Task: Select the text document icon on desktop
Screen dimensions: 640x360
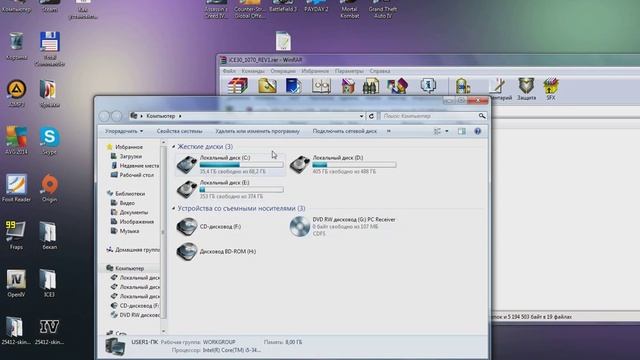Action: (283, 41)
